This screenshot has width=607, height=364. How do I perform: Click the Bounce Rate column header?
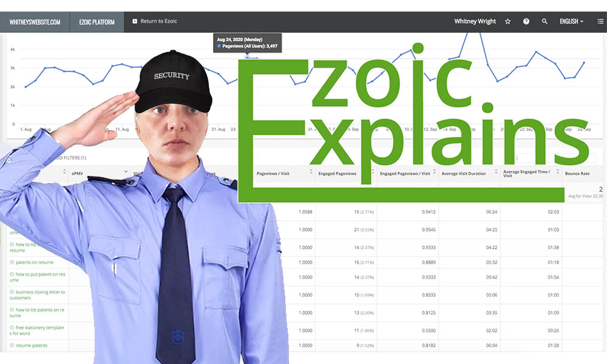coord(577,173)
